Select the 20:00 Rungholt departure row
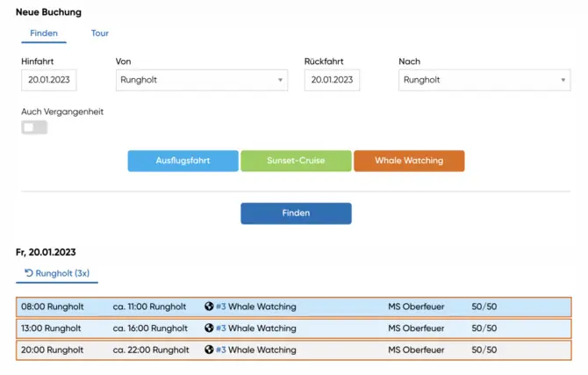Screen dimensions: 588x375 [x=293, y=350]
